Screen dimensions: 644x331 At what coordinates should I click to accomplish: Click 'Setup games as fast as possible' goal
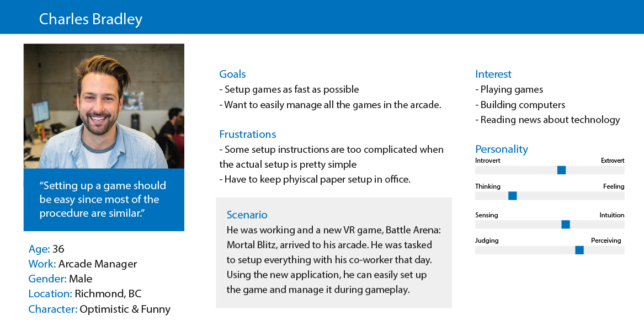point(289,89)
